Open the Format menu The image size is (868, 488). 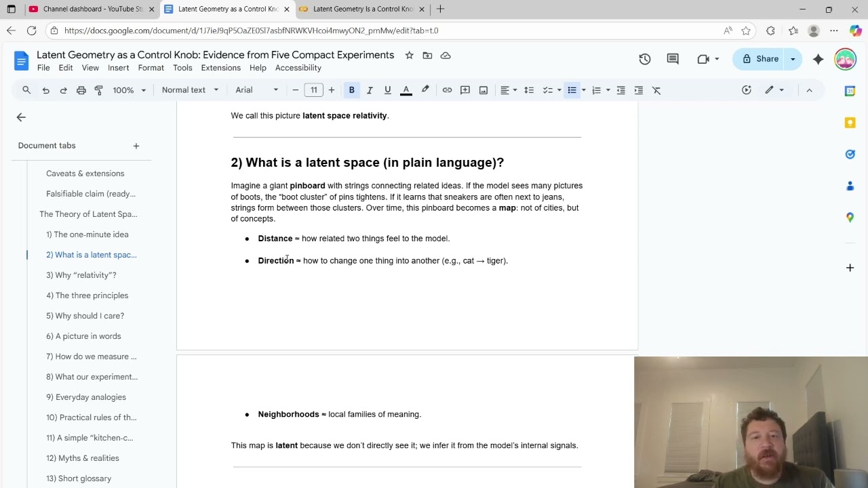[151, 68]
